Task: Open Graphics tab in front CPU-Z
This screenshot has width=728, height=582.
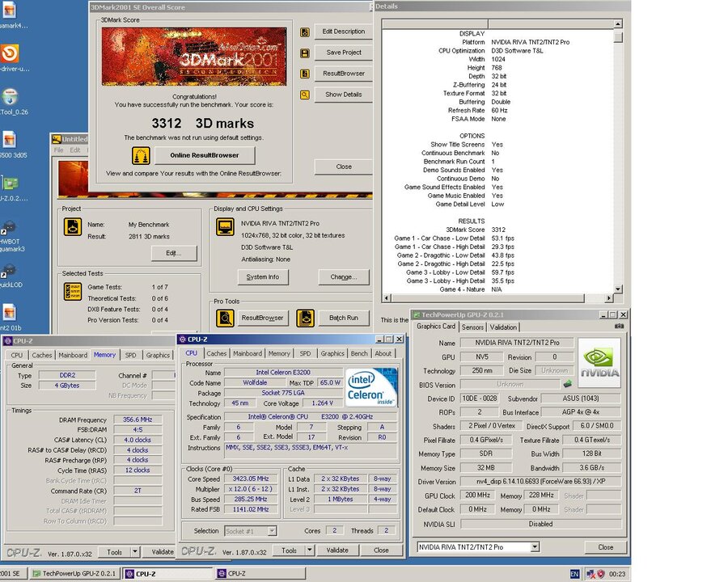Action: pos(332,353)
